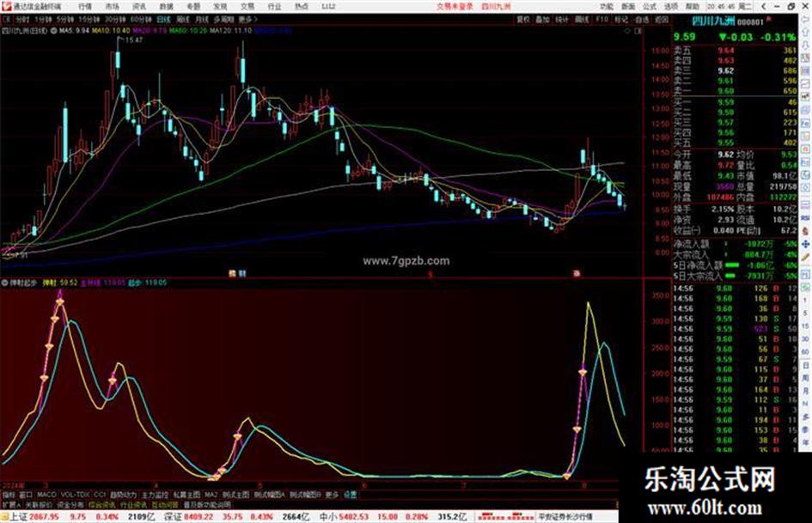
Task: Click the square window icon atop main chart
Action: (x=638, y=31)
